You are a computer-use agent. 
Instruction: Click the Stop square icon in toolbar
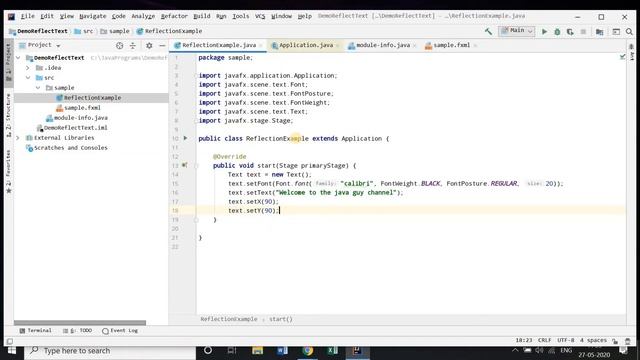point(583,31)
